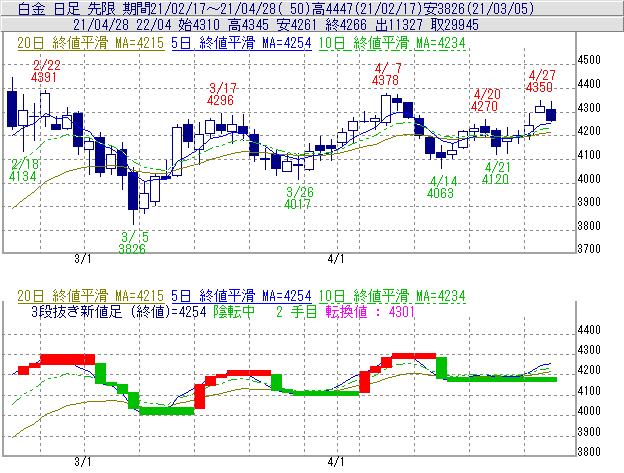Click the 3/1 date label under lower chart
624x473 pixels.
83,462
